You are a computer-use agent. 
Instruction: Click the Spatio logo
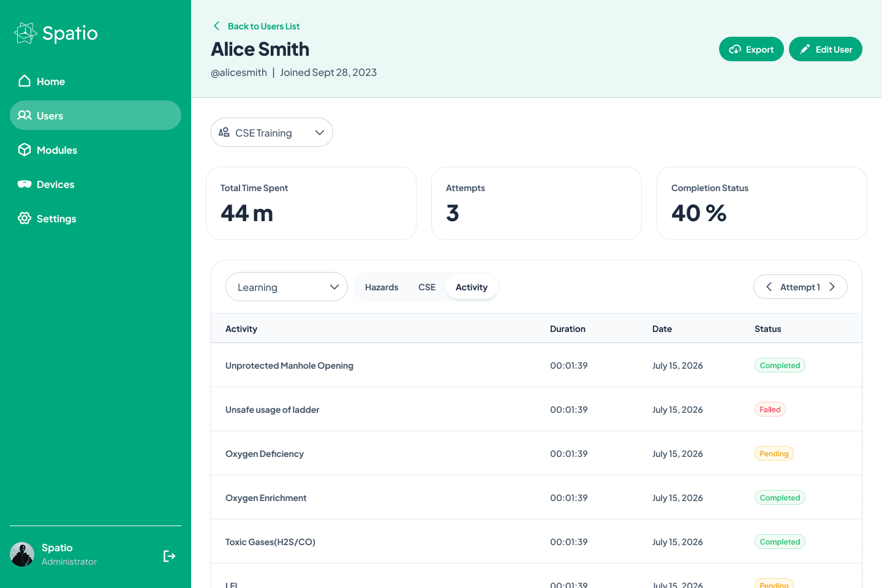point(55,33)
